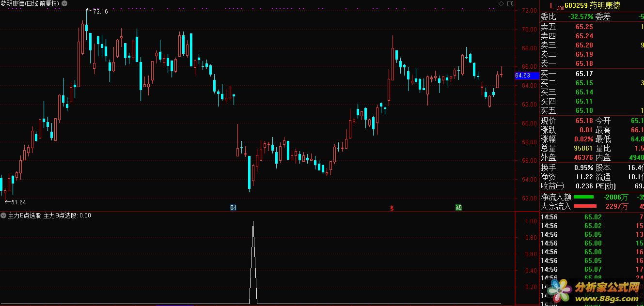The image size is (644, 306).
Task: Click the red $ event marker
Action: tap(392, 208)
